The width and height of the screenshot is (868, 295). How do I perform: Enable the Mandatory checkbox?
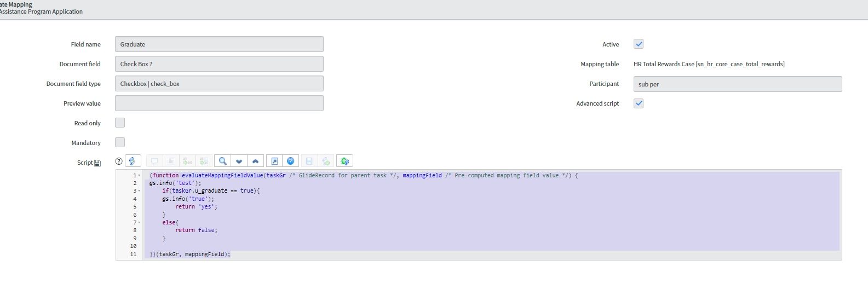coord(120,142)
